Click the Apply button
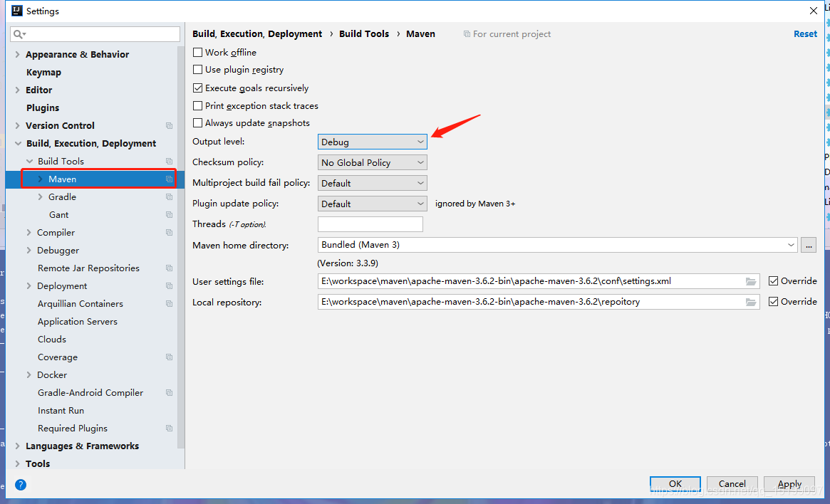830x504 pixels. (x=789, y=483)
